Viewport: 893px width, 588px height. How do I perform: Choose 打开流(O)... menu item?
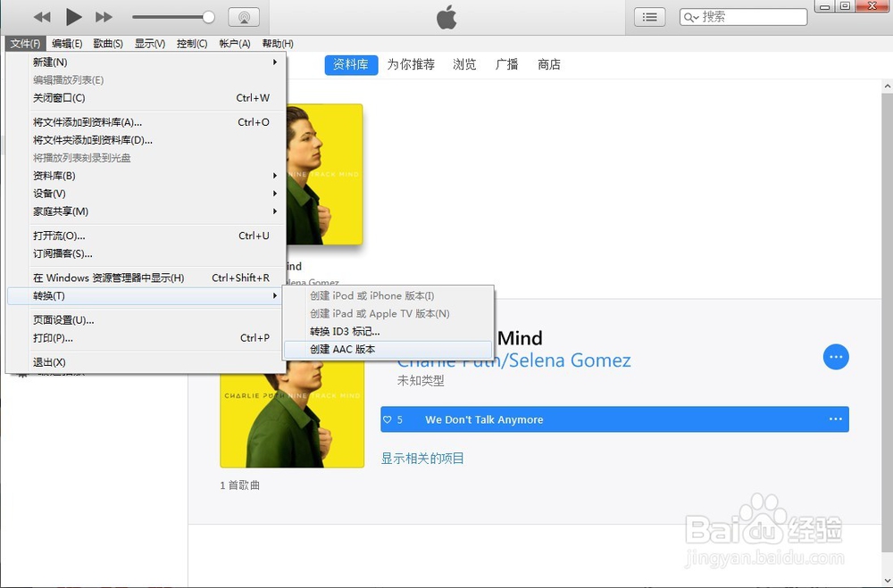click(146, 236)
